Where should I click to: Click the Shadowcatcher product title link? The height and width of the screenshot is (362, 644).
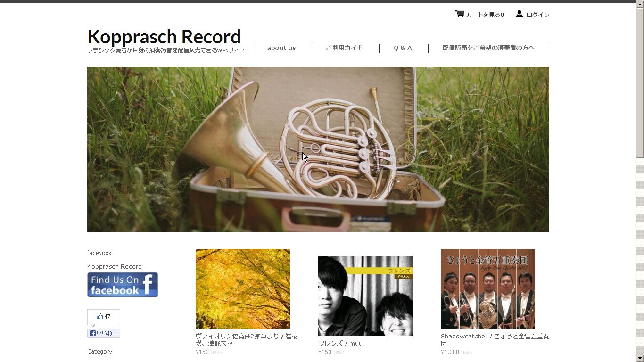click(495, 339)
